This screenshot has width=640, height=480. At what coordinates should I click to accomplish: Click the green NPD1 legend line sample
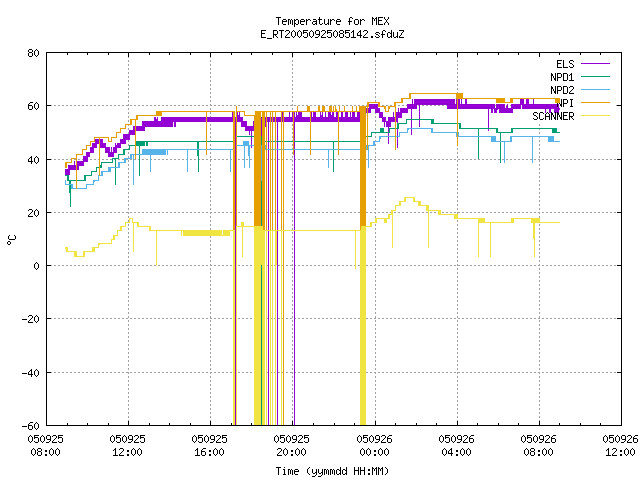click(595, 76)
